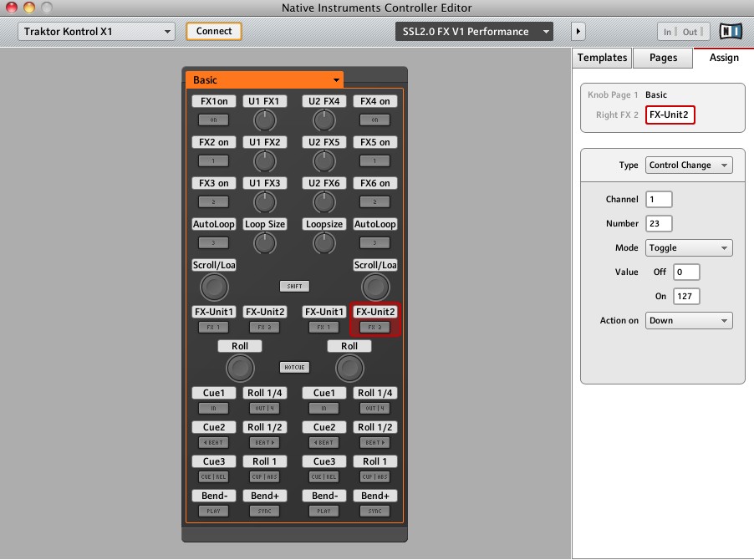Click the left deck Cue2 button
Image resolution: width=754 pixels, height=560 pixels.
tap(213, 442)
